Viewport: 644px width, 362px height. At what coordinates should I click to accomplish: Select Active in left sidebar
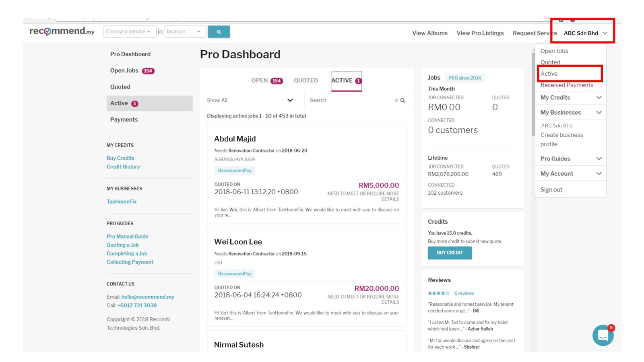(150, 103)
